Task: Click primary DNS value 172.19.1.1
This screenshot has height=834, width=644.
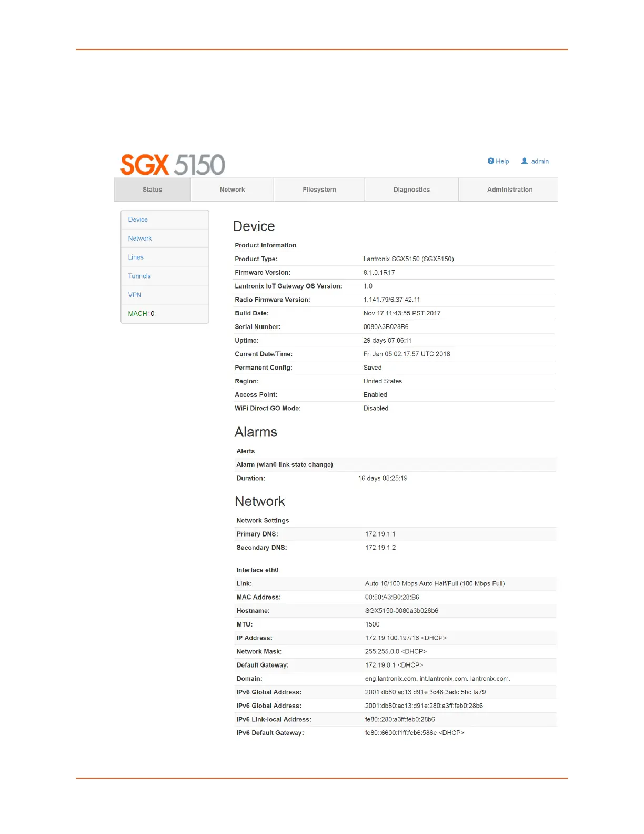Action: [380, 534]
